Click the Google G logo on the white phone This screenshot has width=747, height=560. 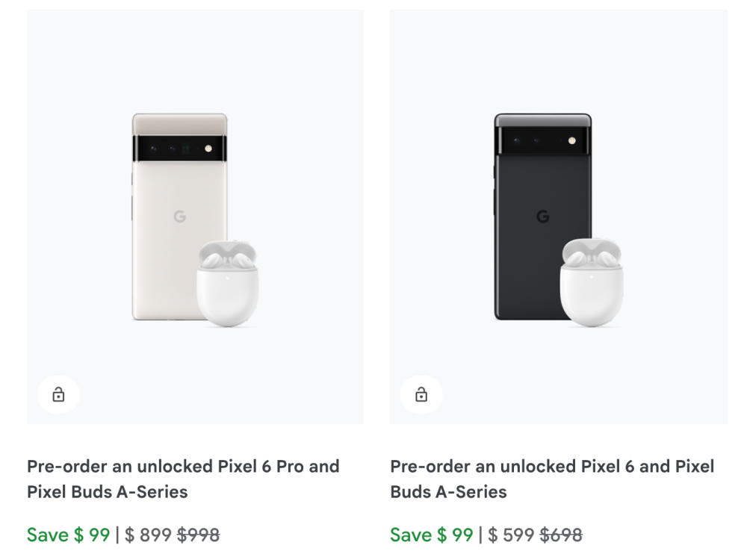[180, 217]
